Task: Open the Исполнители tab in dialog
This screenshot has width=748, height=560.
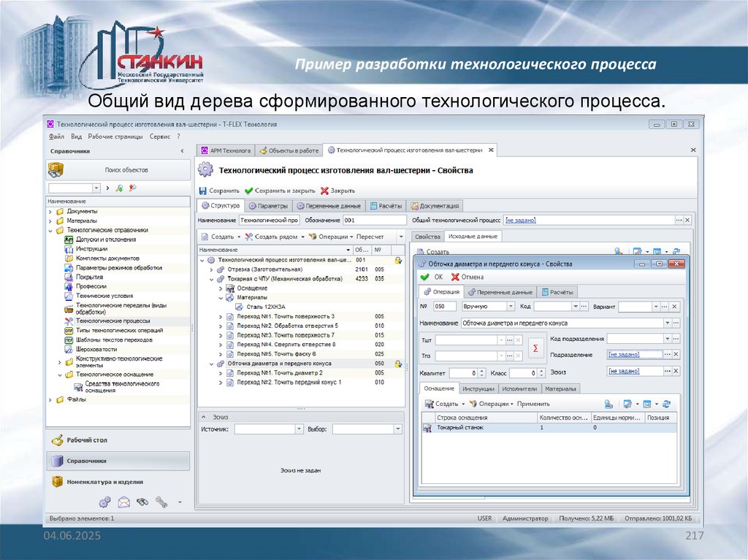Action: (x=519, y=388)
